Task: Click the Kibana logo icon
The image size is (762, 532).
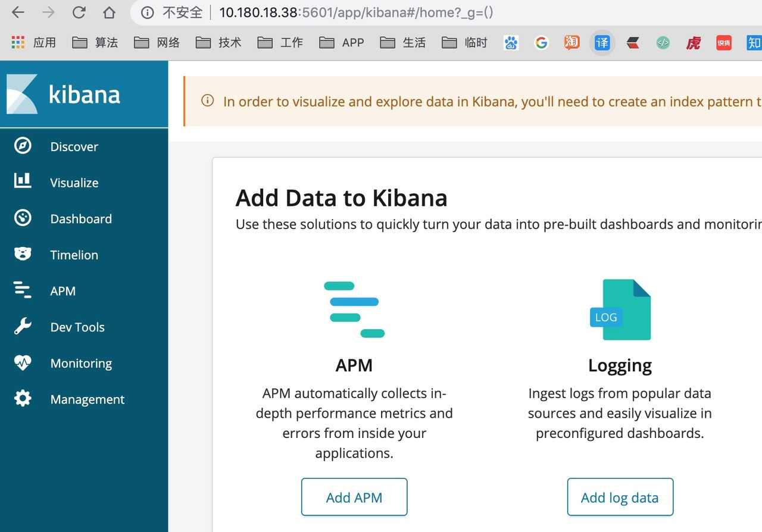Action: 22,94
